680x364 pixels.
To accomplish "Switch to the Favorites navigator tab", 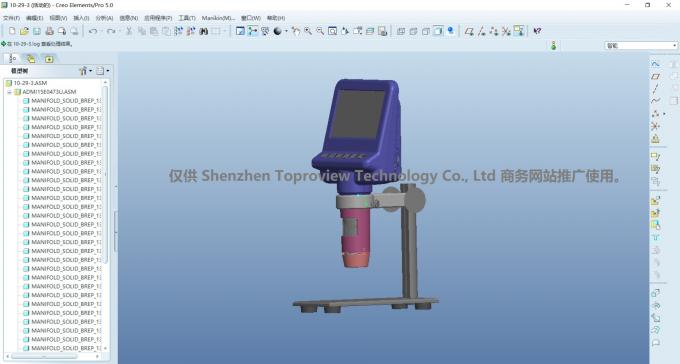I will pos(49,59).
